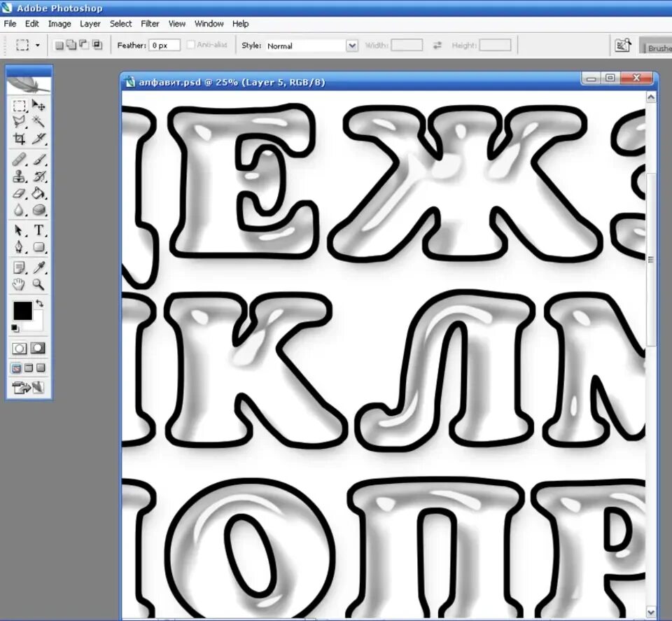The image size is (672, 621).
Task: Select the Paint Bucket tool
Action: (x=38, y=193)
